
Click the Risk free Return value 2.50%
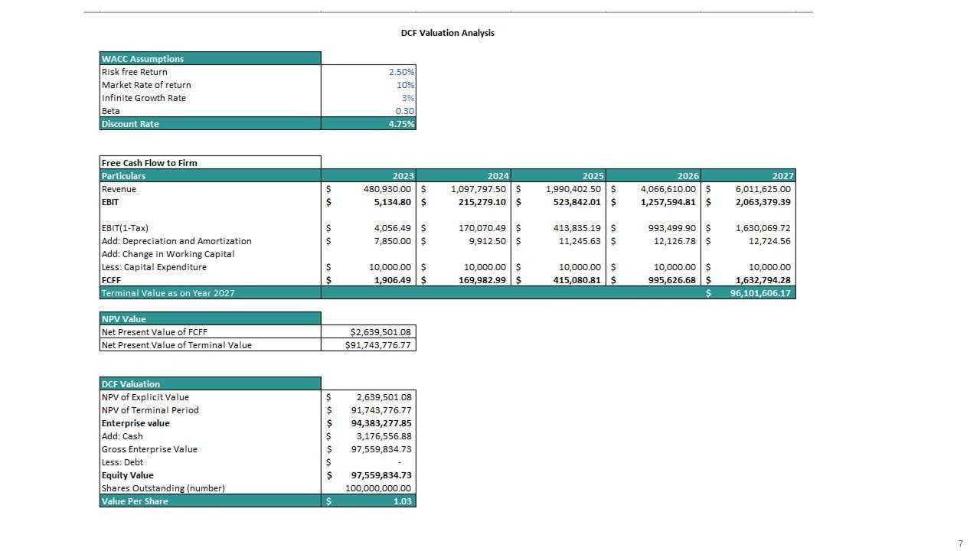(x=401, y=72)
